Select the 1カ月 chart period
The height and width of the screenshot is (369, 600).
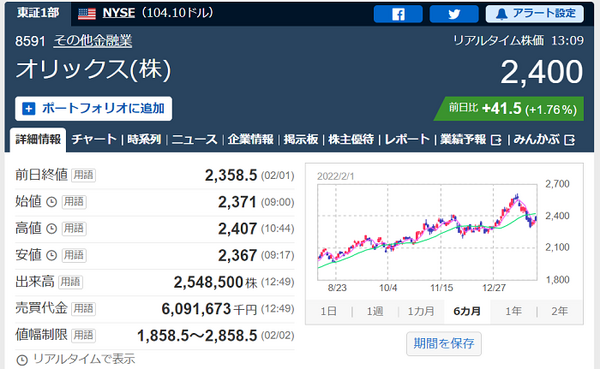(x=421, y=311)
